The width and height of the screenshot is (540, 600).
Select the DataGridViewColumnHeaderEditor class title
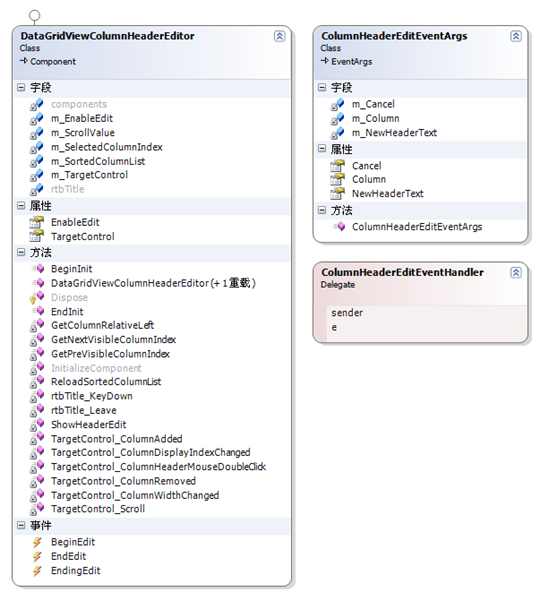107,36
